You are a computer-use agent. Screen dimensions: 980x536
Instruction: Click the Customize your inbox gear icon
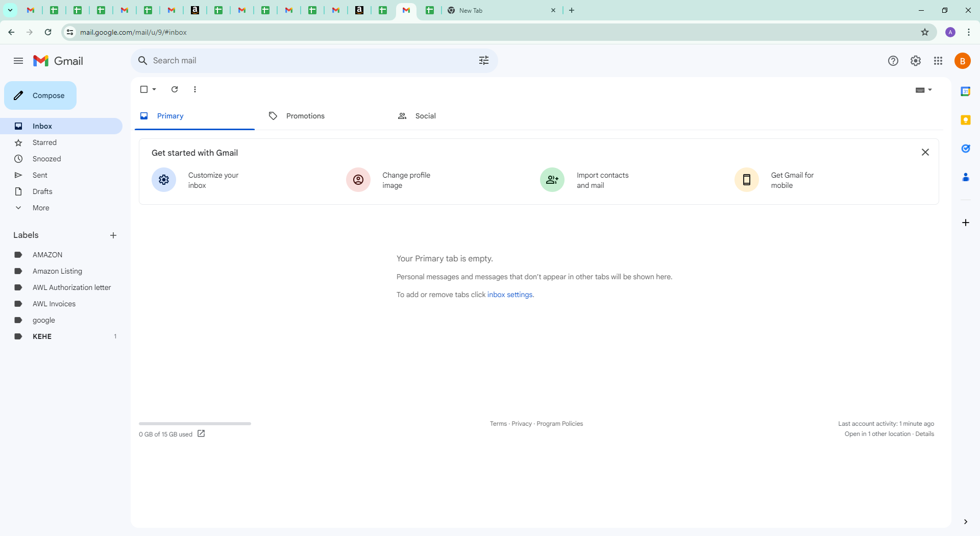[x=164, y=180]
